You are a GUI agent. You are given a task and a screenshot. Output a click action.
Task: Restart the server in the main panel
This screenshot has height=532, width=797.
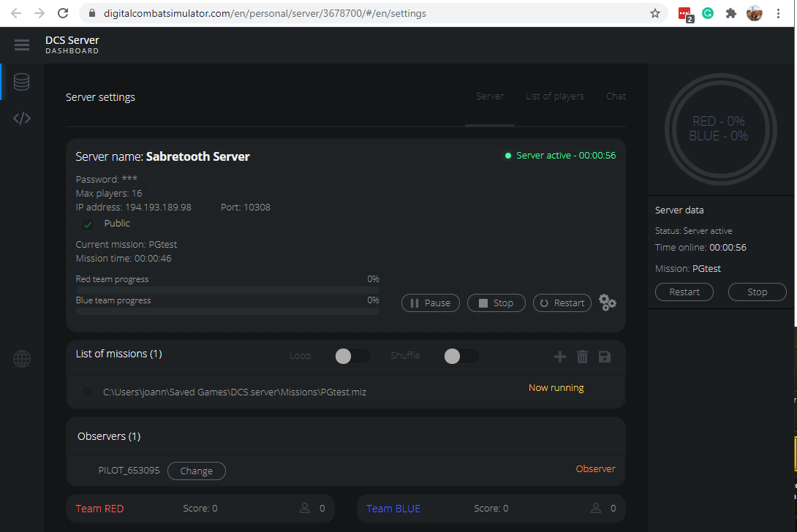562,303
